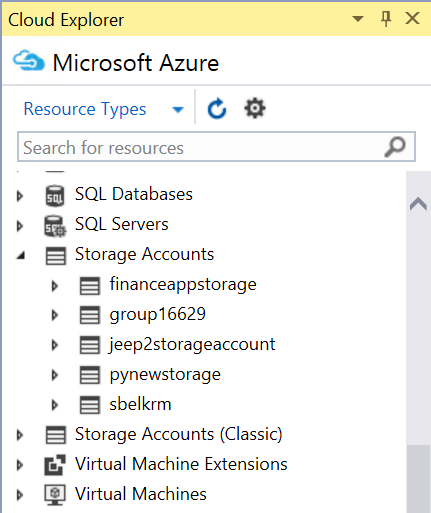Select the SQL Databases icon
Image resolution: width=431 pixels, height=513 pixels.
[x=55, y=196]
